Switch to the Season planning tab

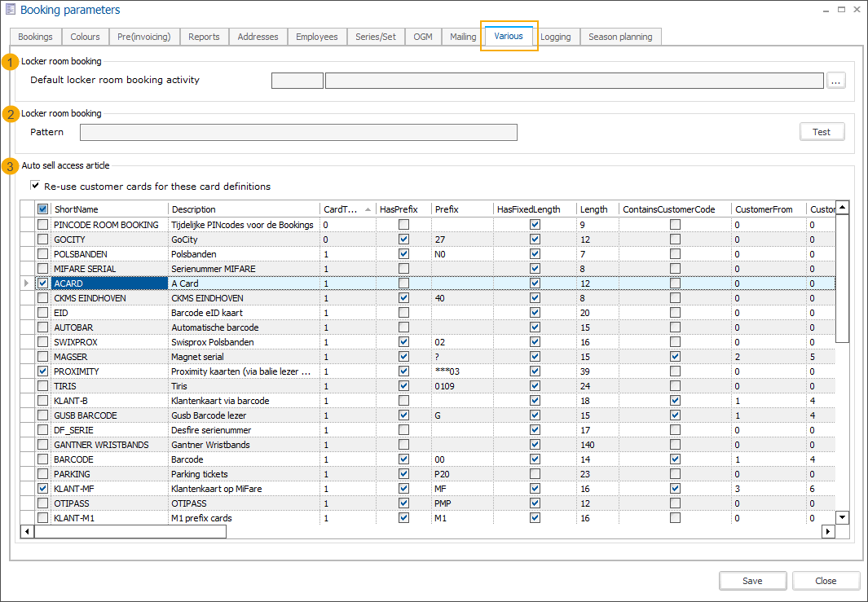coord(620,37)
